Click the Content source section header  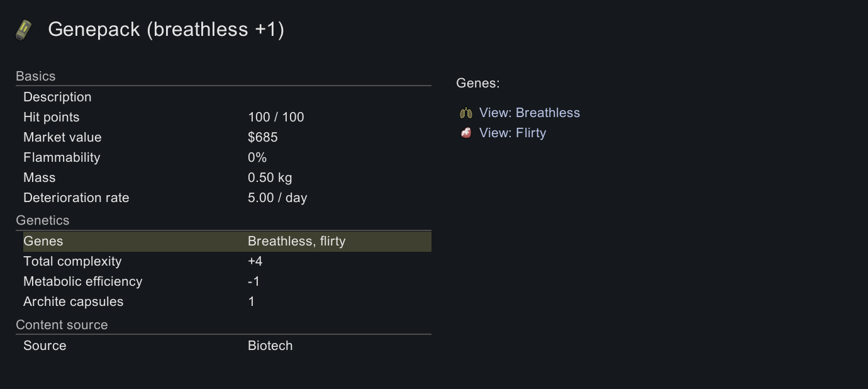62,325
